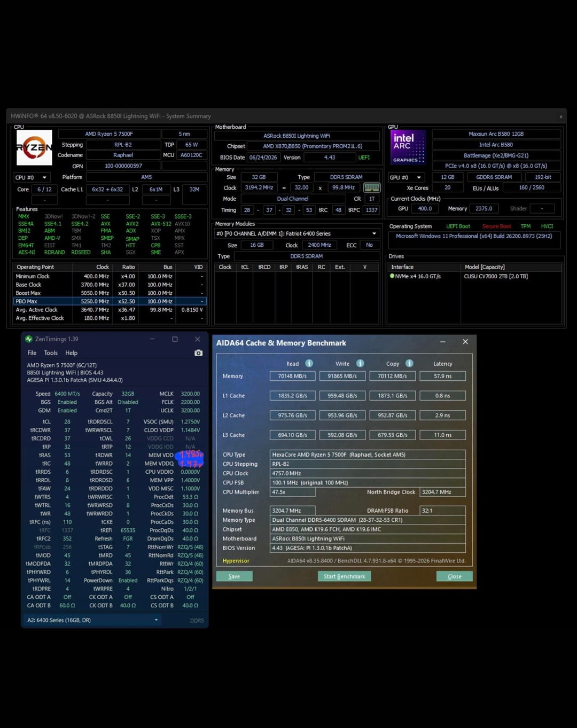The height and width of the screenshot is (728, 577).
Task: Minimize the AIDA64 benchmark window
Action: click(443, 342)
